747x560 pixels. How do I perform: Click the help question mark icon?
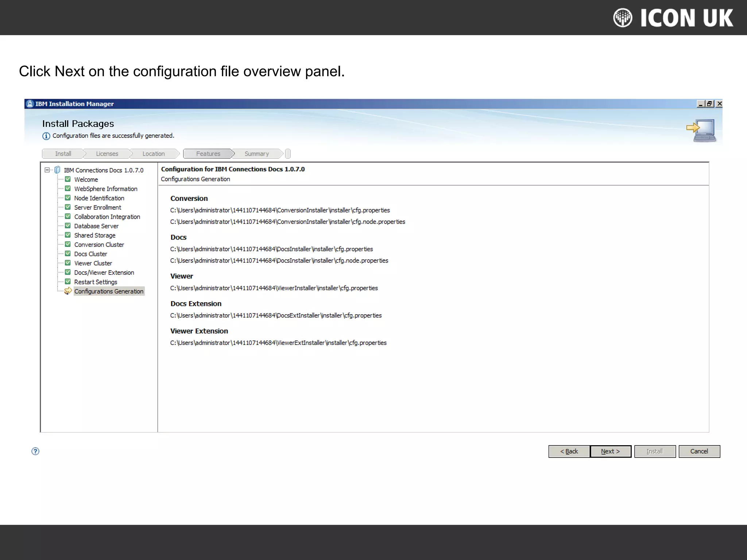35,451
